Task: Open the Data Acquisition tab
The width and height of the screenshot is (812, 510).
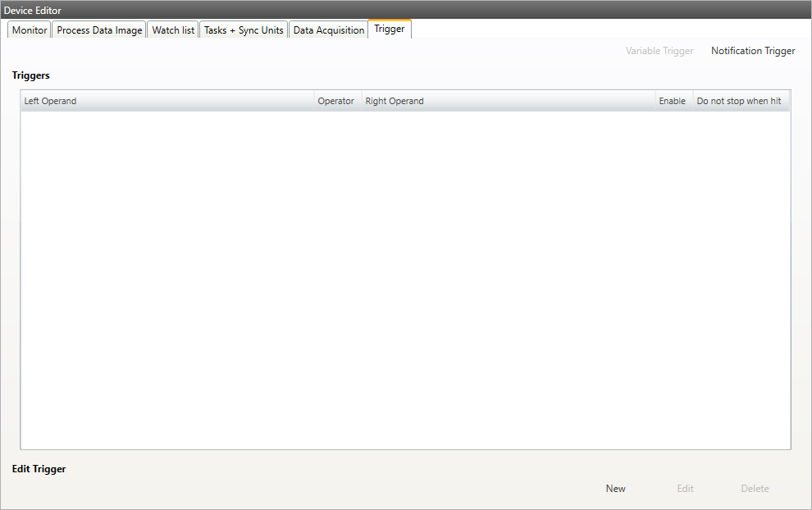Action: tap(328, 30)
